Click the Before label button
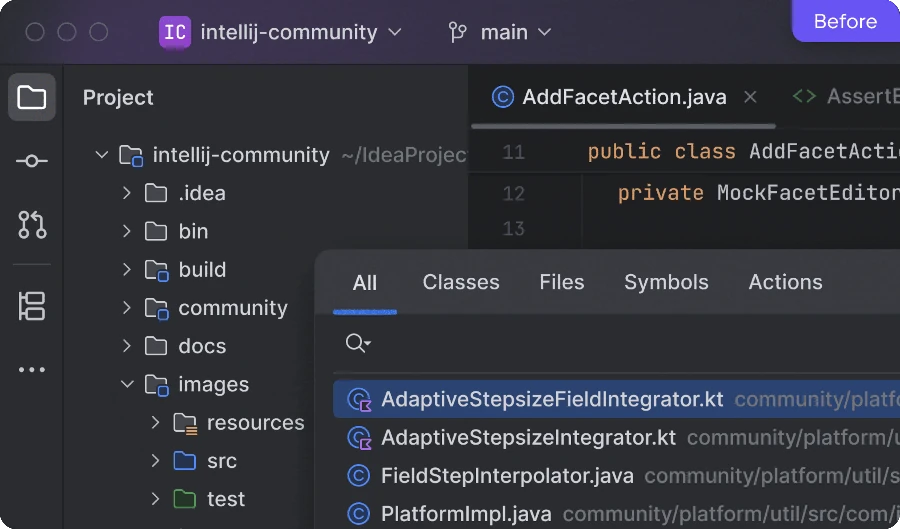This screenshot has height=529, width=900. tap(845, 21)
